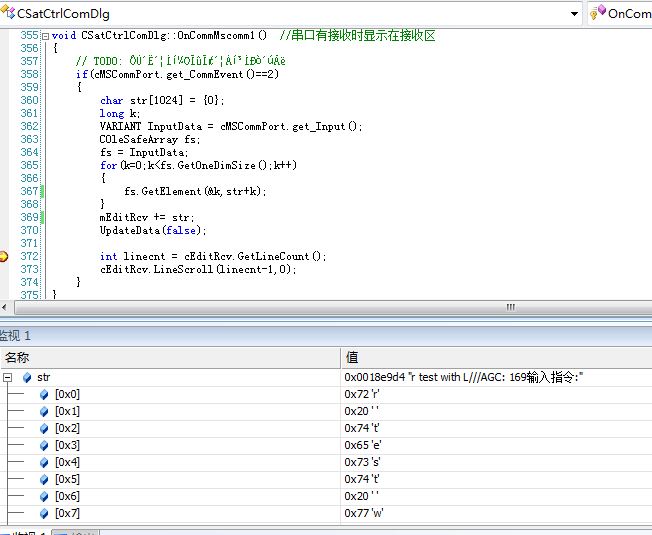Click the value 0x77 'w'
Image resolution: width=652 pixels, height=535 pixels.
(364, 513)
